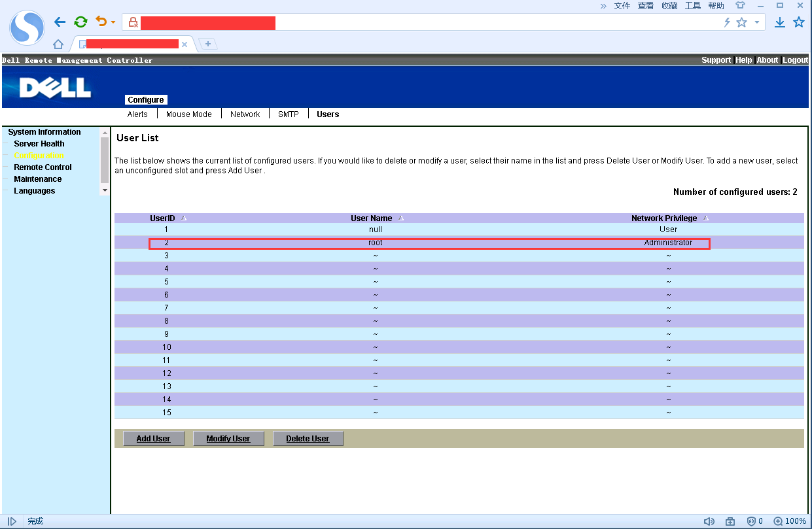Select the unconfigured slot with UserID 15
Screen dimensions: 812x529
pyautogui.click(x=459, y=413)
